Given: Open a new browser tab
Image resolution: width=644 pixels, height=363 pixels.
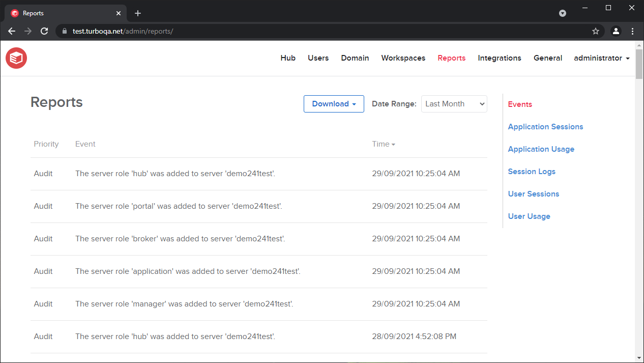Looking at the screenshot, I should pyautogui.click(x=137, y=13).
